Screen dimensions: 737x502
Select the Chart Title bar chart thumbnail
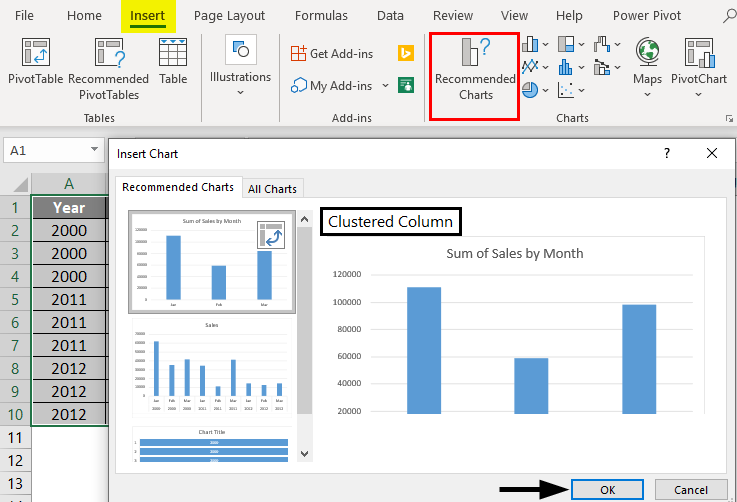click(x=212, y=444)
